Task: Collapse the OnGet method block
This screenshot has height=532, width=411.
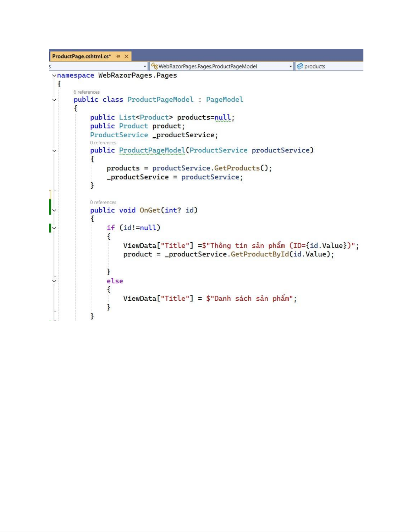Action: pos(54,210)
